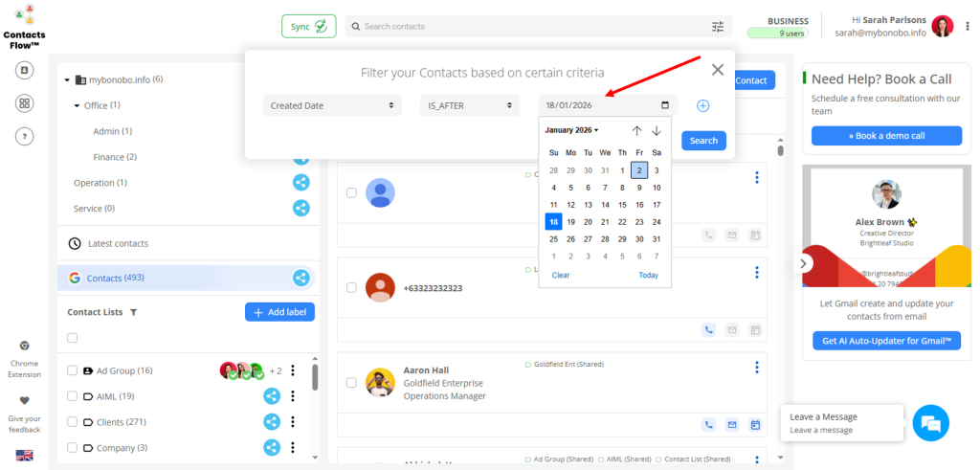The width and height of the screenshot is (980, 470).
Task: Open the help question mark icon in sidebar
Action: tap(25, 137)
